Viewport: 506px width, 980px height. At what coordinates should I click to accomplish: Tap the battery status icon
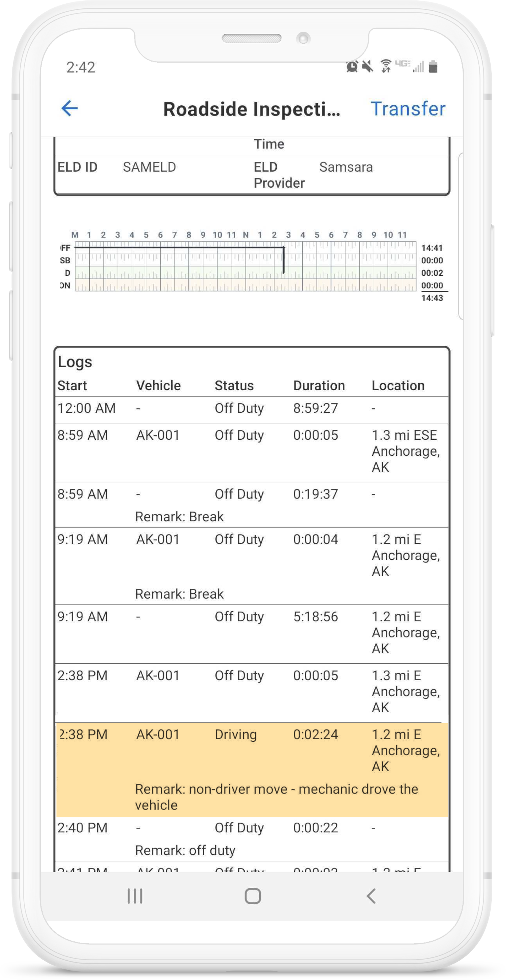(433, 67)
